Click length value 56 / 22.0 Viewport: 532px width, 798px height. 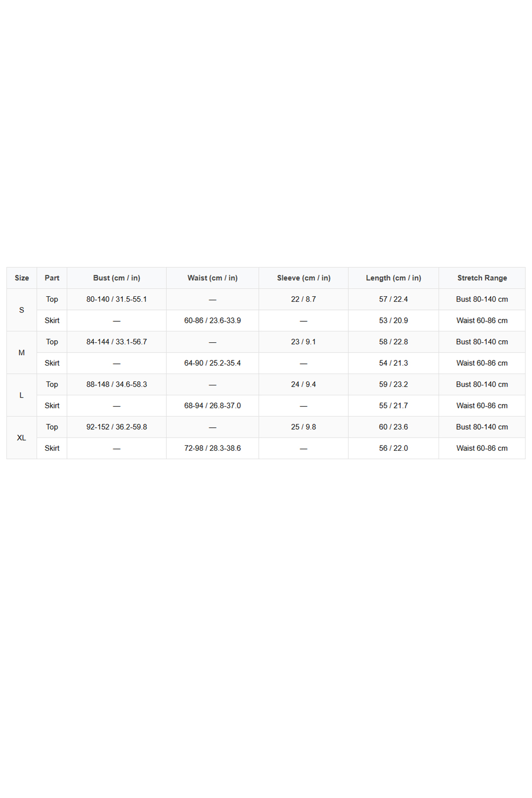click(393, 448)
